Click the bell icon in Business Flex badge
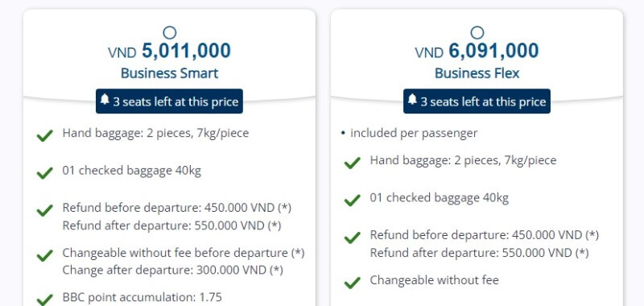The width and height of the screenshot is (644, 306). [x=412, y=99]
